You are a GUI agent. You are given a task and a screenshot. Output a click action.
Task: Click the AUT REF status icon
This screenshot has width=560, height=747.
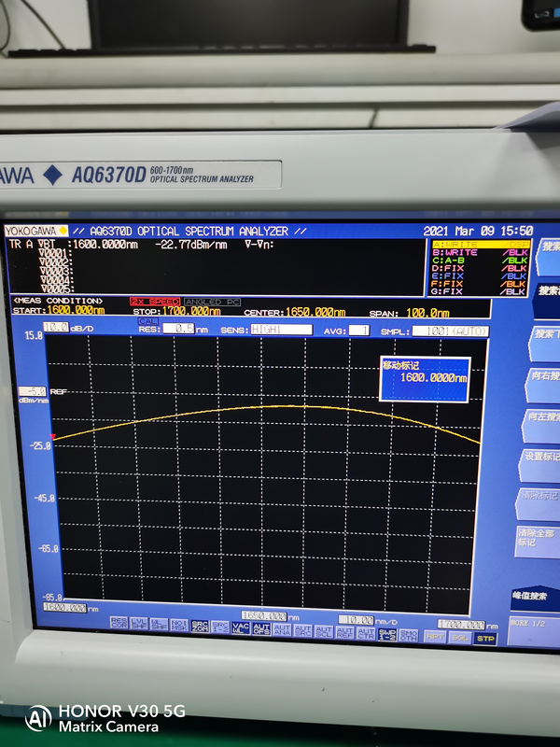[344, 632]
